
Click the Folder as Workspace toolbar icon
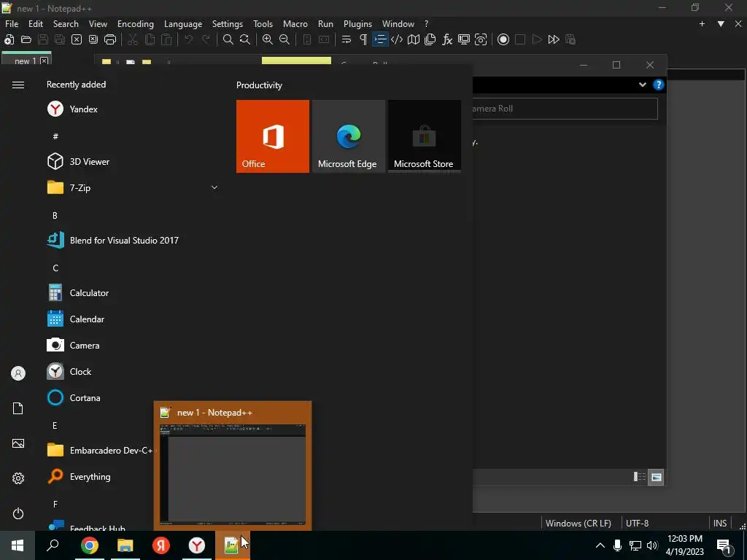(464, 39)
